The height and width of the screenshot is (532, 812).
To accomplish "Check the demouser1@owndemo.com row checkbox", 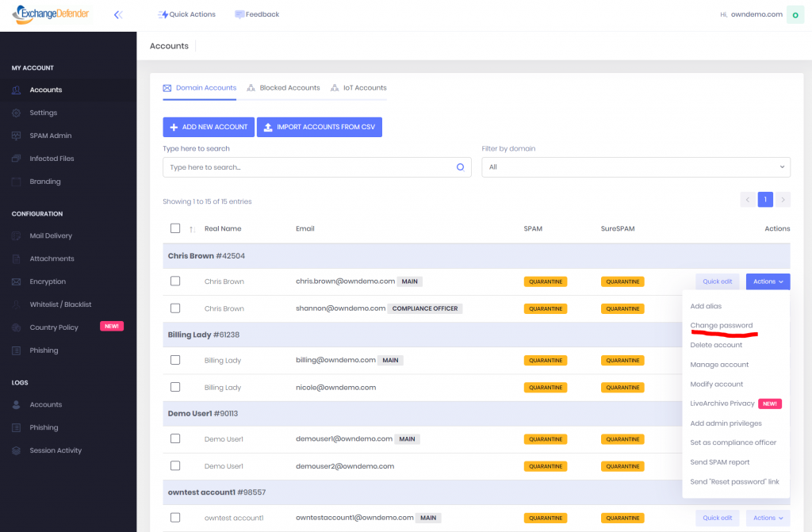I will [x=175, y=438].
